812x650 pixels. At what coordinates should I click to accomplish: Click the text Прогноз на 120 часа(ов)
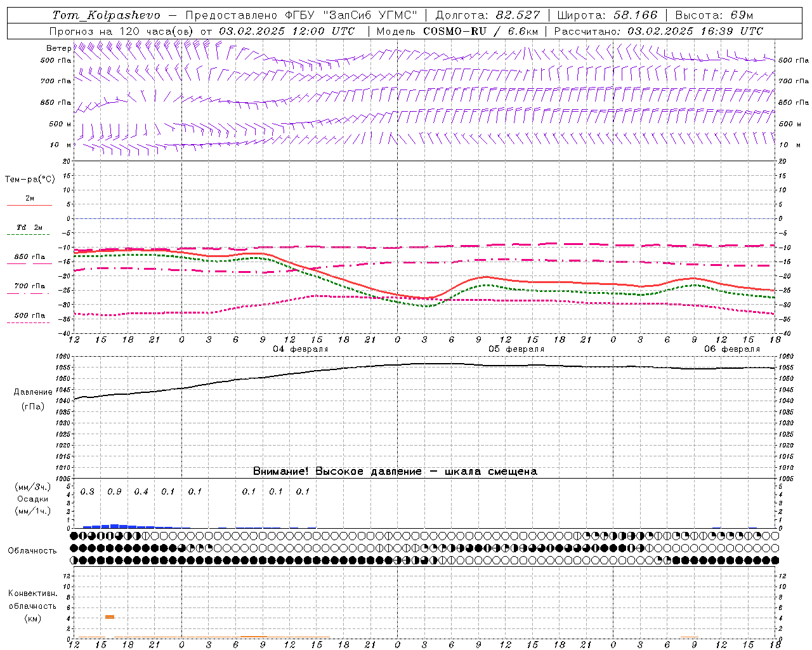(122, 31)
